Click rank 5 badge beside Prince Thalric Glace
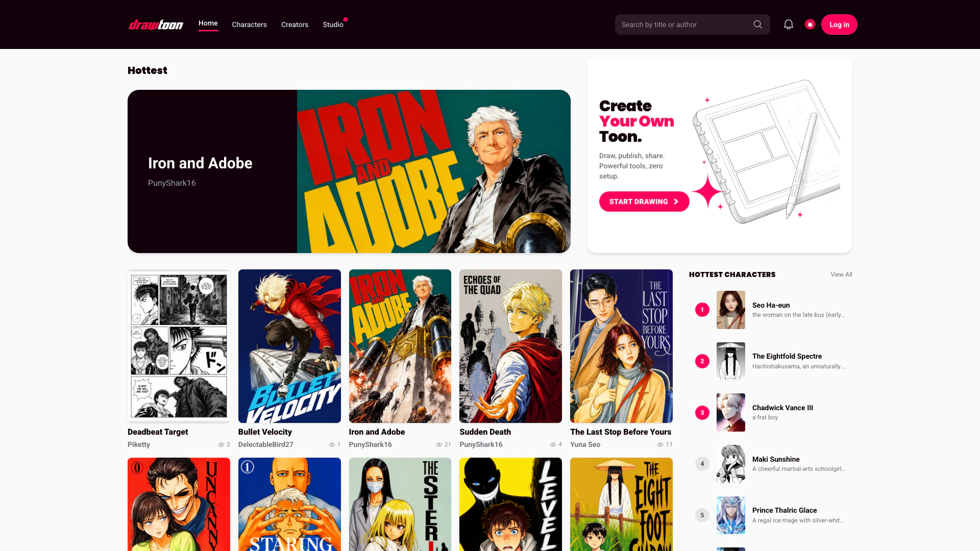The width and height of the screenshot is (980, 551). [x=702, y=515]
